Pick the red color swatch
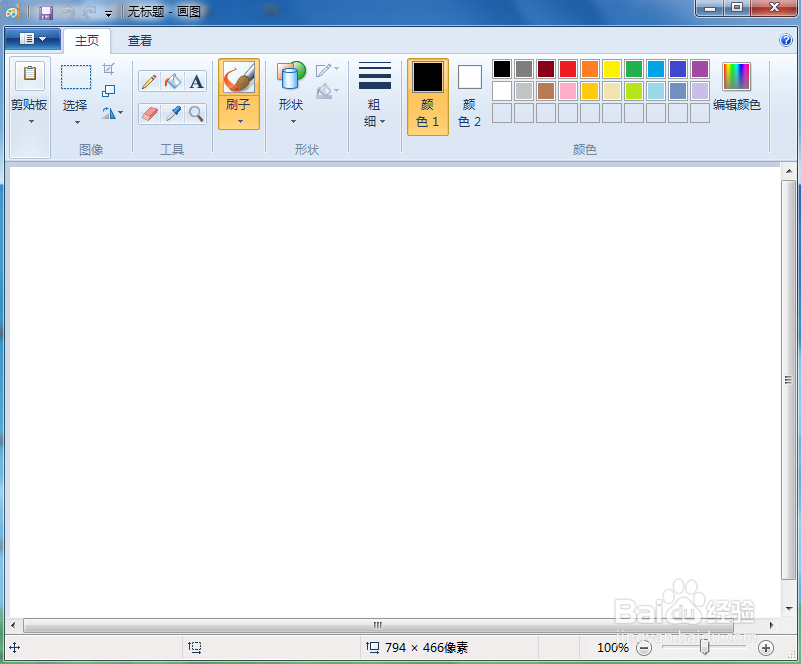Viewport: 801px width, 664px height. [568, 69]
